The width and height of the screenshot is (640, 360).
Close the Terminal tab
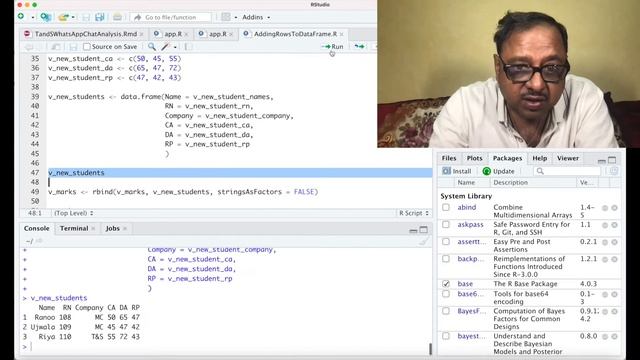click(x=93, y=229)
